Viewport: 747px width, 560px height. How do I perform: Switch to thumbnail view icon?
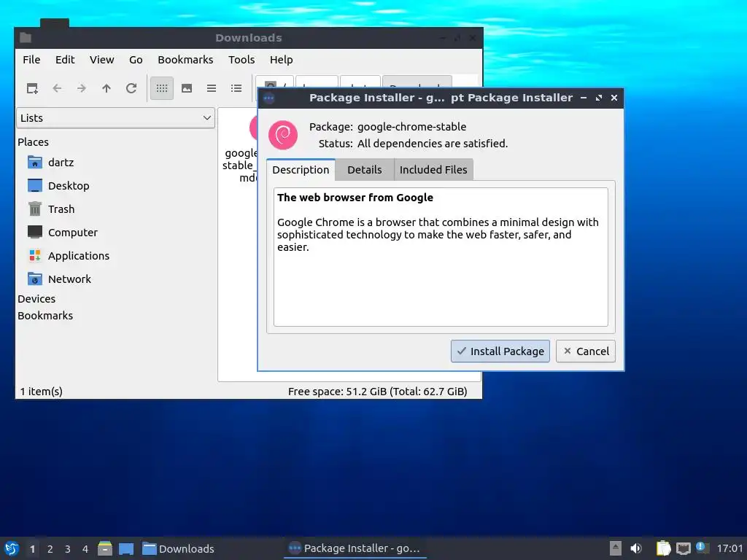click(187, 88)
